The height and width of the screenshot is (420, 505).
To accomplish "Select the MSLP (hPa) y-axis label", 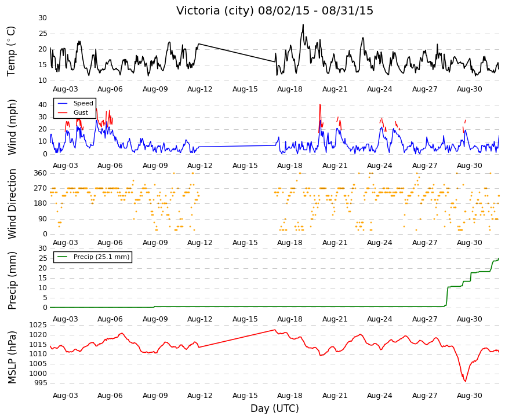I will [12, 357].
